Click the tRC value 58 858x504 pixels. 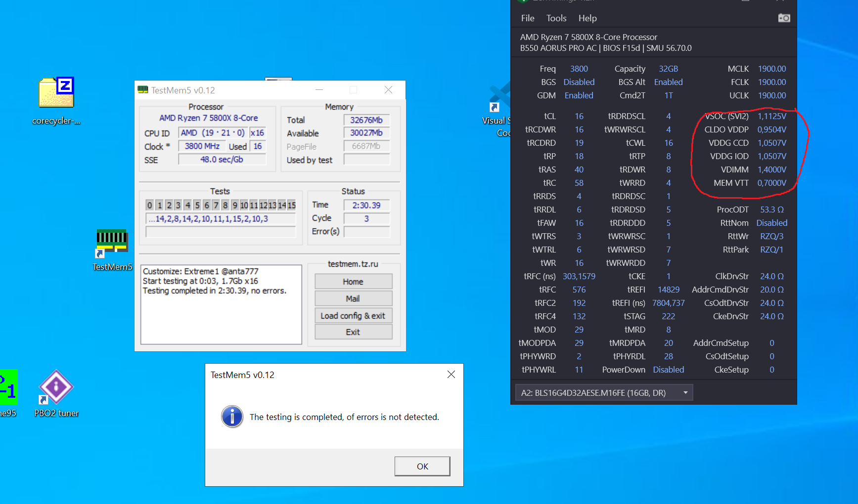(x=579, y=183)
